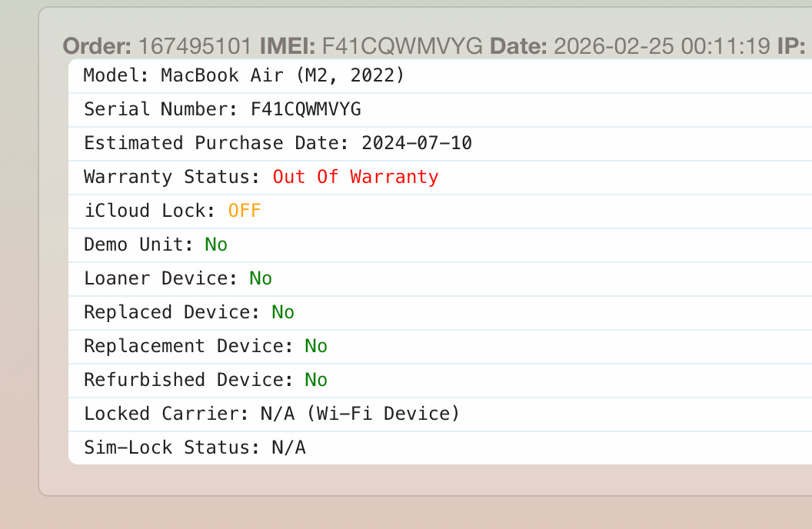The image size is (812, 529).
Task: Click the red Out Of Warranty status
Action: click(356, 177)
